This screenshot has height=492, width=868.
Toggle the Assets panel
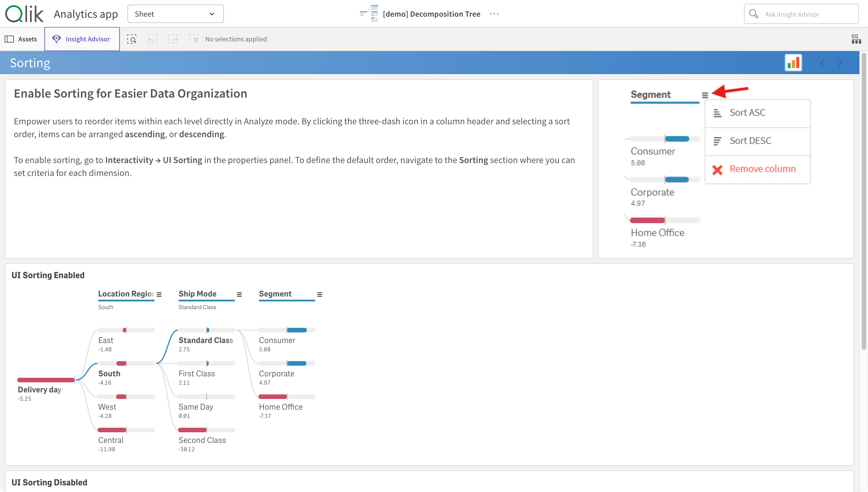pos(21,39)
